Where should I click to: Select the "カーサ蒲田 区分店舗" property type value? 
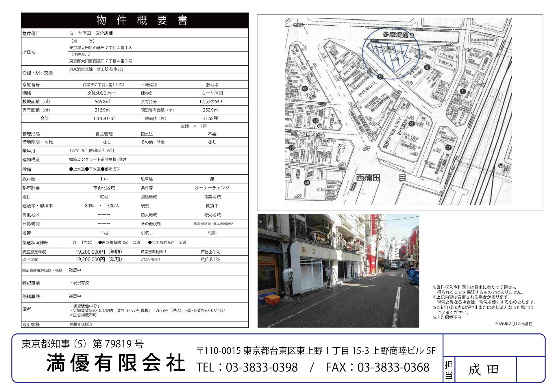pyautogui.click(x=91, y=33)
